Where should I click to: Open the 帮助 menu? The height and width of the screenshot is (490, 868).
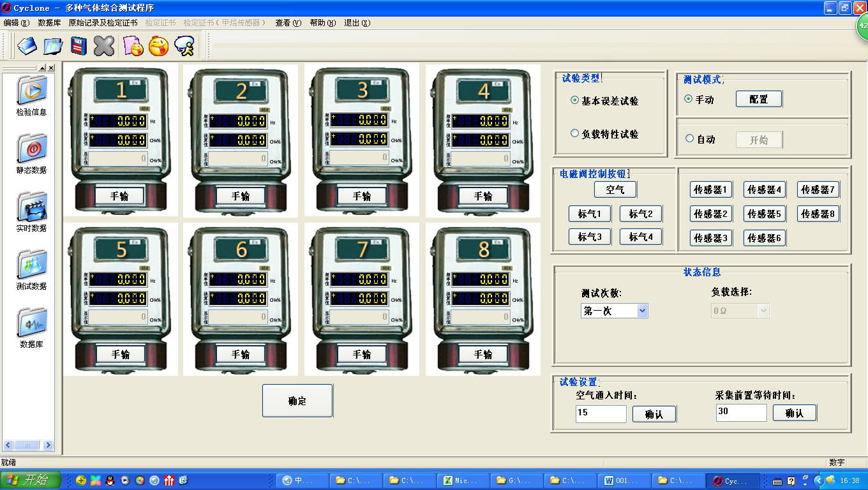pyautogui.click(x=322, y=23)
